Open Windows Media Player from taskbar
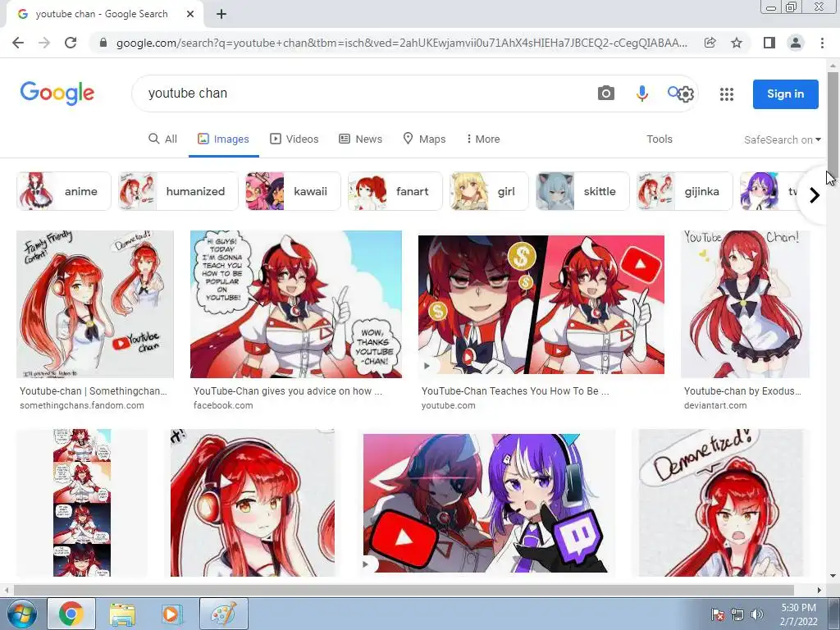 click(x=171, y=614)
